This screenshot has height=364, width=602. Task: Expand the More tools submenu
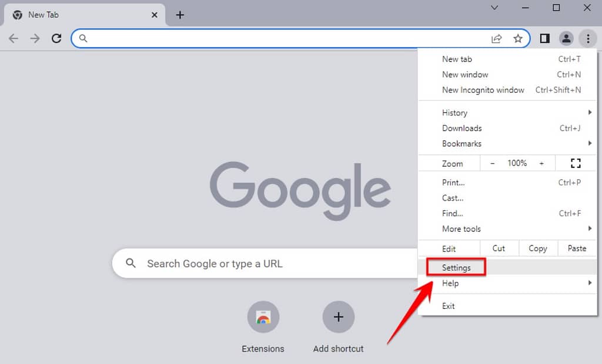507,229
